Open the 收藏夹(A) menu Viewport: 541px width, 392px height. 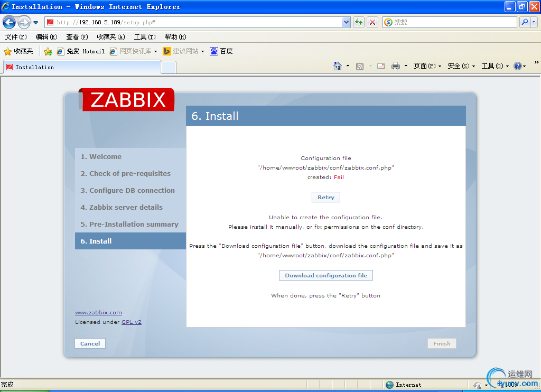[x=111, y=37]
